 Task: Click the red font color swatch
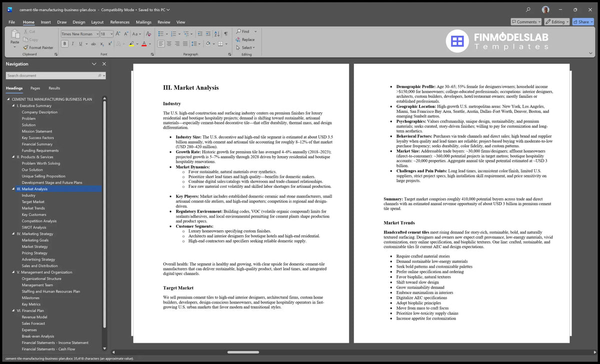tap(143, 44)
